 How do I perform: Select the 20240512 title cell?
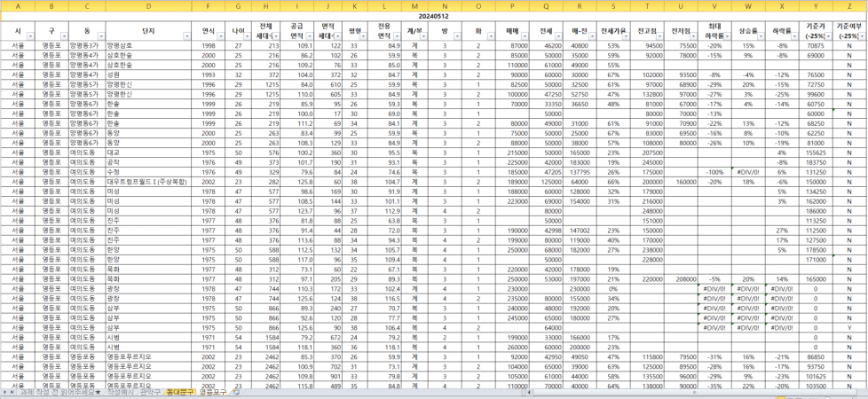(433, 17)
